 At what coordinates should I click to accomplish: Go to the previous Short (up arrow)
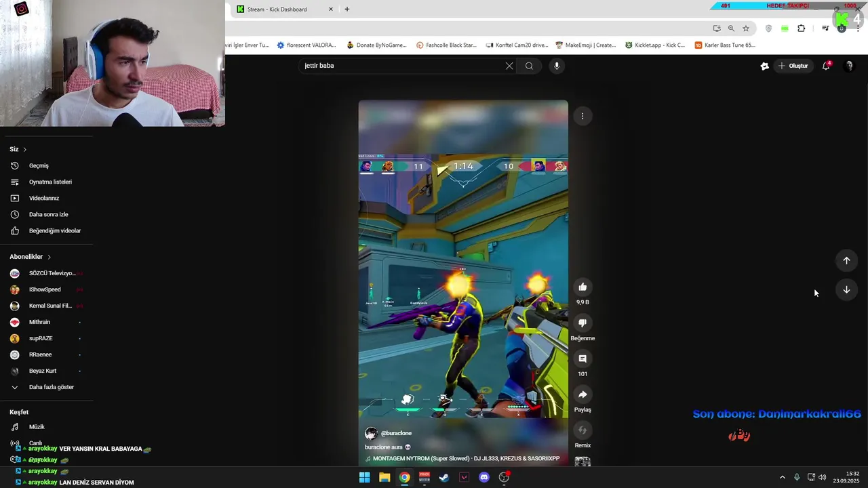pyautogui.click(x=846, y=260)
